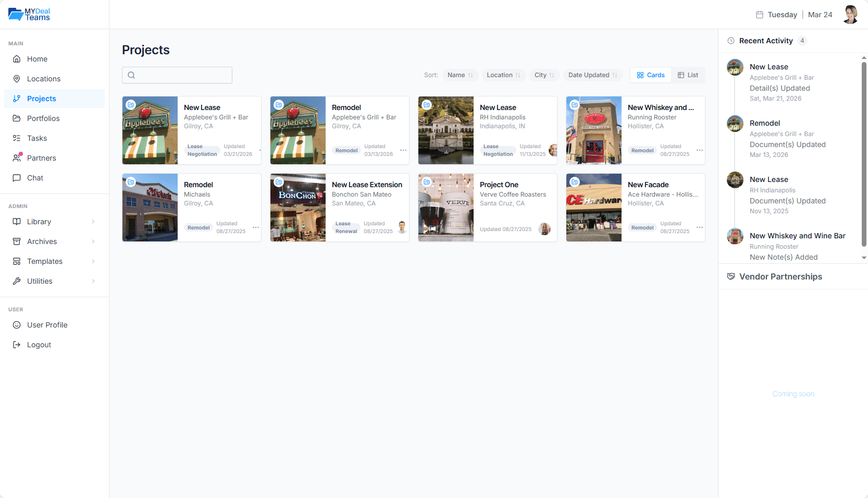The height and width of the screenshot is (498, 868).
Task: Click folder badge on RH Indianapolis card
Action: pyautogui.click(x=427, y=105)
